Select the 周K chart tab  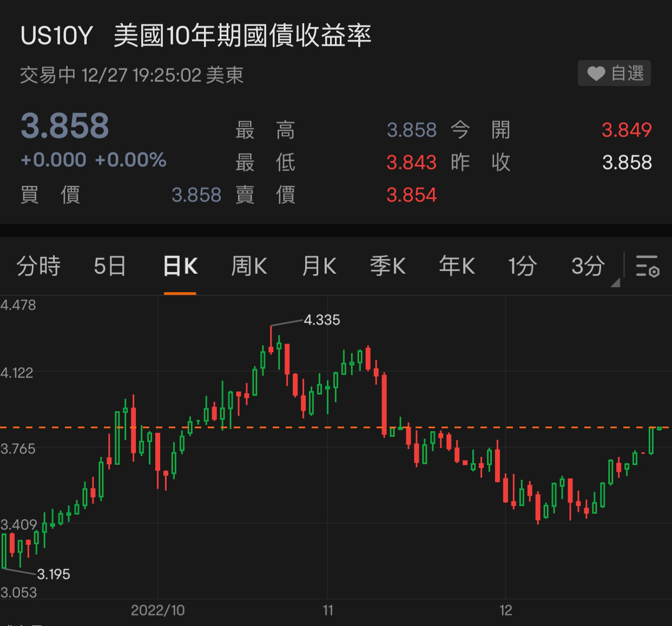pos(249,266)
